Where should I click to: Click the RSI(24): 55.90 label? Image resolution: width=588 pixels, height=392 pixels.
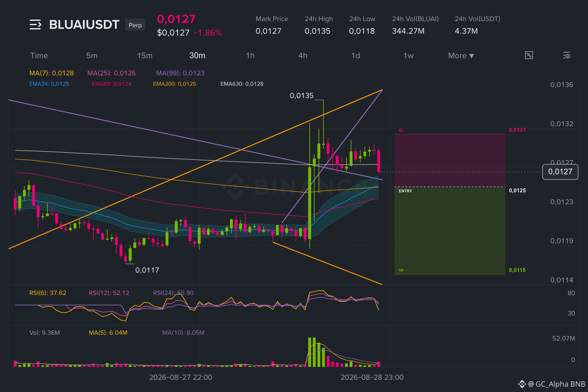[173, 293]
